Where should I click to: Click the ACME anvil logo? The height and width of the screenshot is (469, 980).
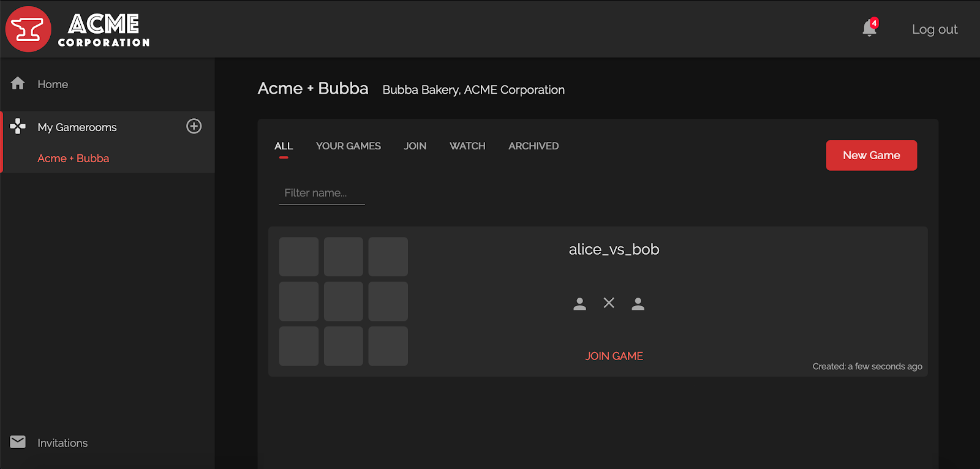(x=28, y=29)
